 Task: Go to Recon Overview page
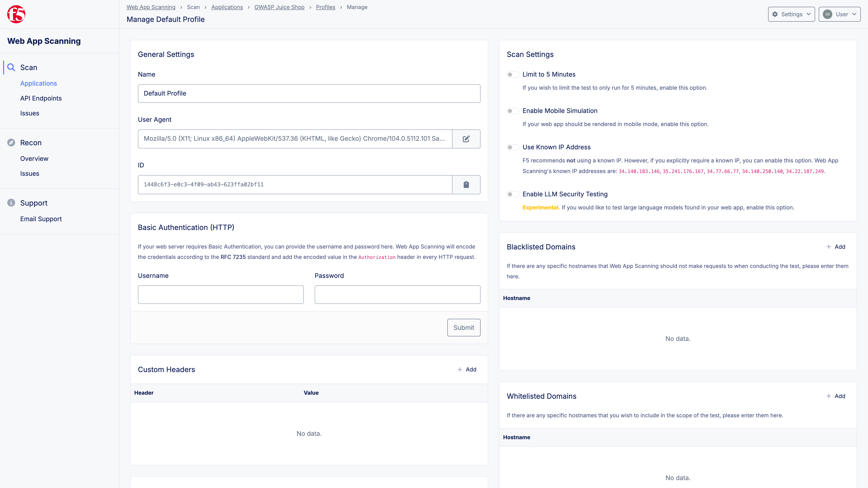(x=34, y=159)
